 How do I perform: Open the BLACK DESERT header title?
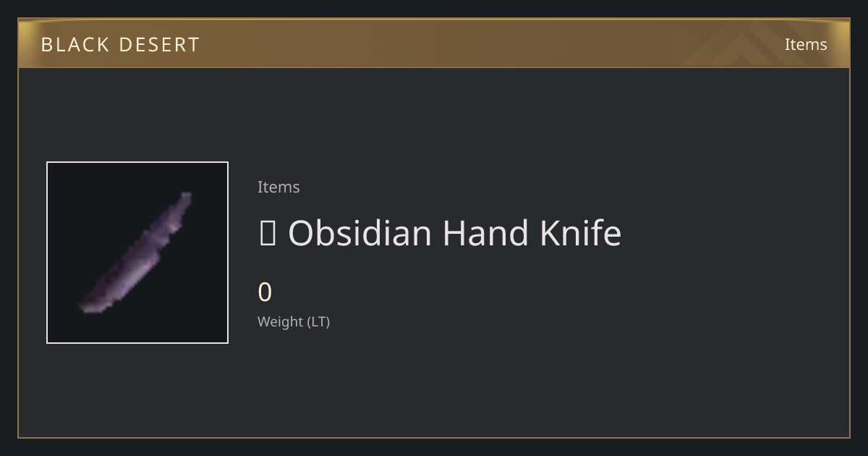pyautogui.click(x=120, y=45)
